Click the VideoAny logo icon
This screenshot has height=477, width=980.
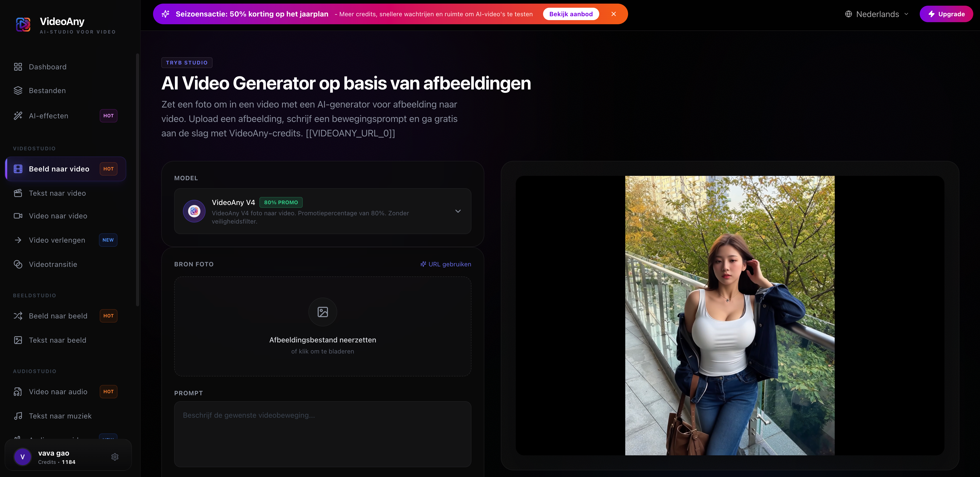[x=23, y=25]
